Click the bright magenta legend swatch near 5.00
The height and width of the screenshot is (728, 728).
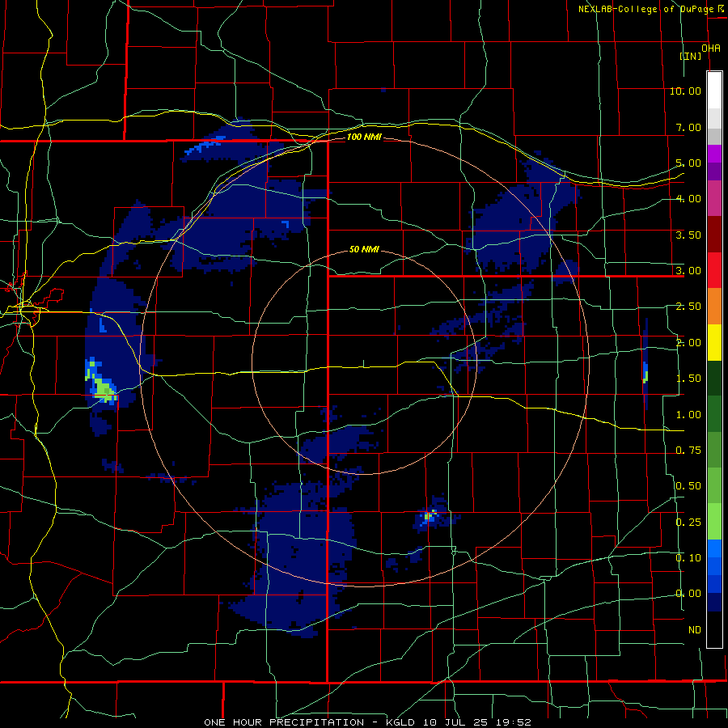(714, 154)
